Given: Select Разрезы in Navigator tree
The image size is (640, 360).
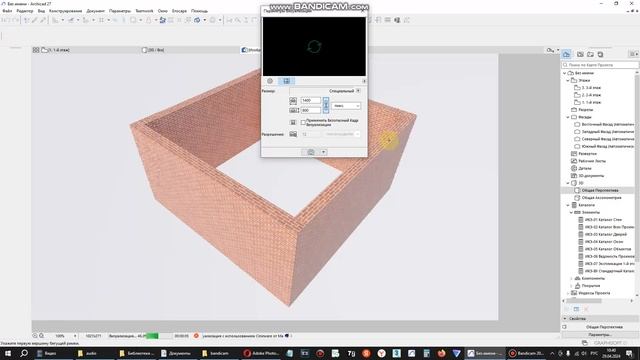Looking at the screenshot, I should [582, 110].
